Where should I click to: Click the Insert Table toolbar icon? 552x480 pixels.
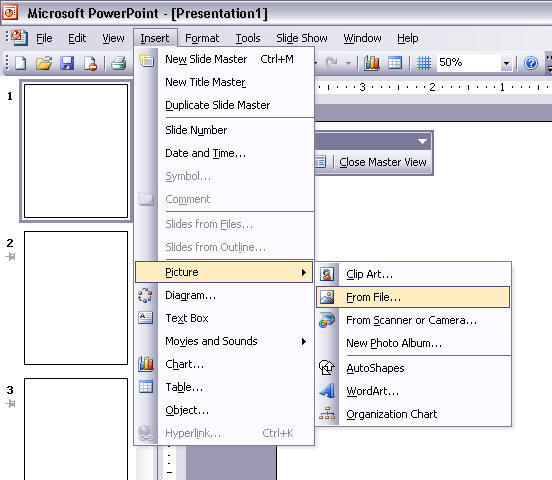[395, 63]
